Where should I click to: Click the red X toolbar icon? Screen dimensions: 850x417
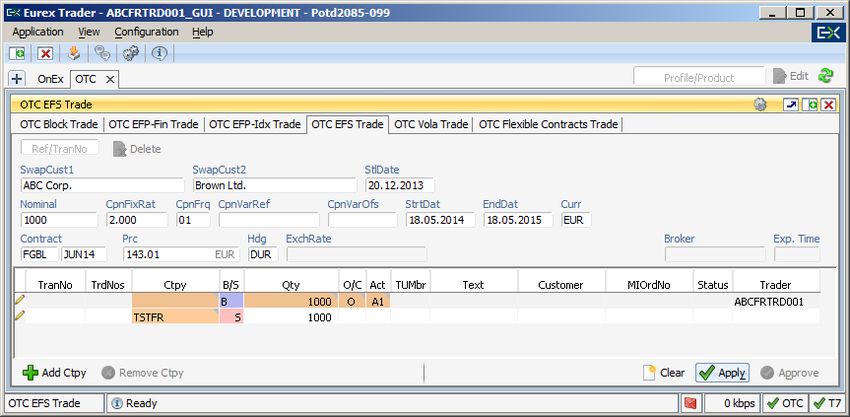click(46, 53)
